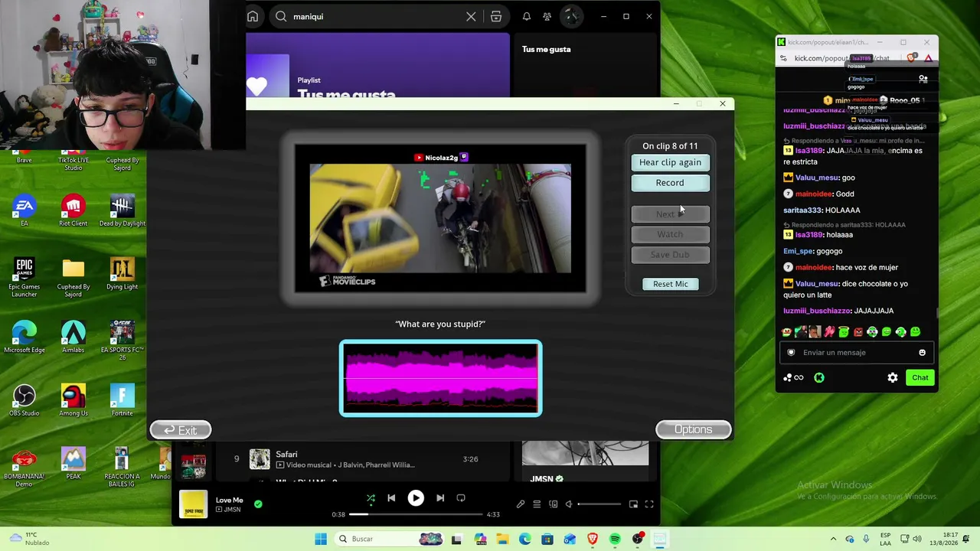Mute Spotify with the speaker icon
The width and height of the screenshot is (980, 551).
(568, 504)
